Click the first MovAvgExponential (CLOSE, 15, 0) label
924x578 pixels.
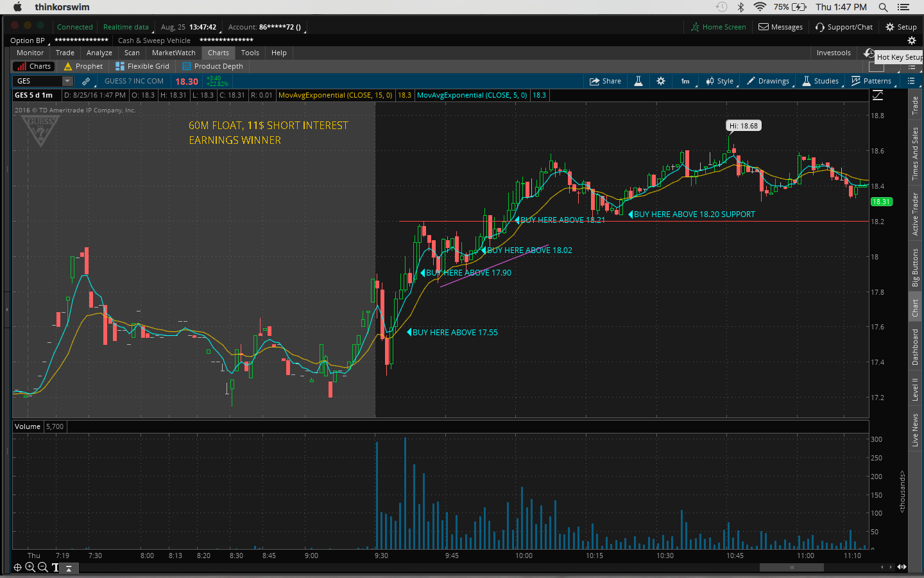pyautogui.click(x=336, y=95)
